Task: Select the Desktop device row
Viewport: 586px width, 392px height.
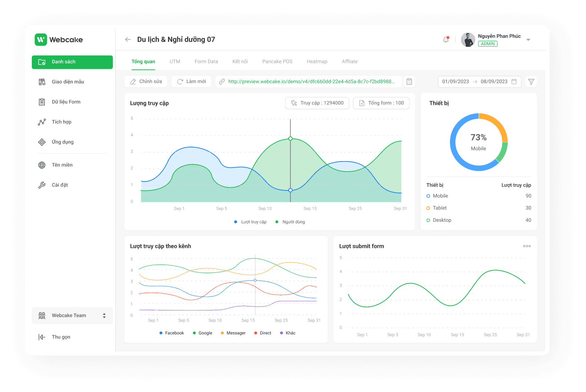Action: (479, 220)
